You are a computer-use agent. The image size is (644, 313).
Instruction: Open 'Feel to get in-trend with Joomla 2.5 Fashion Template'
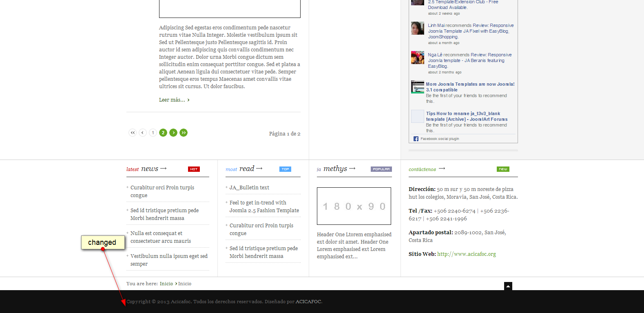pyautogui.click(x=264, y=206)
